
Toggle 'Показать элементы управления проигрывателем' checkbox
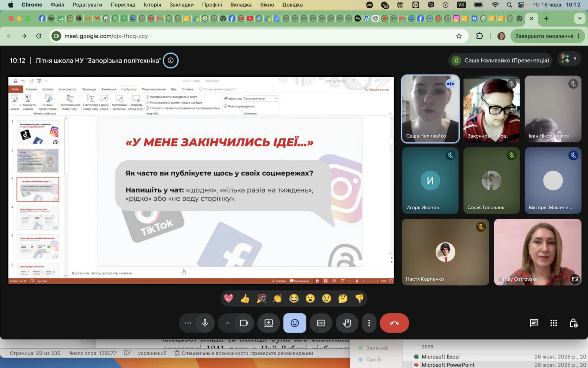(148, 108)
